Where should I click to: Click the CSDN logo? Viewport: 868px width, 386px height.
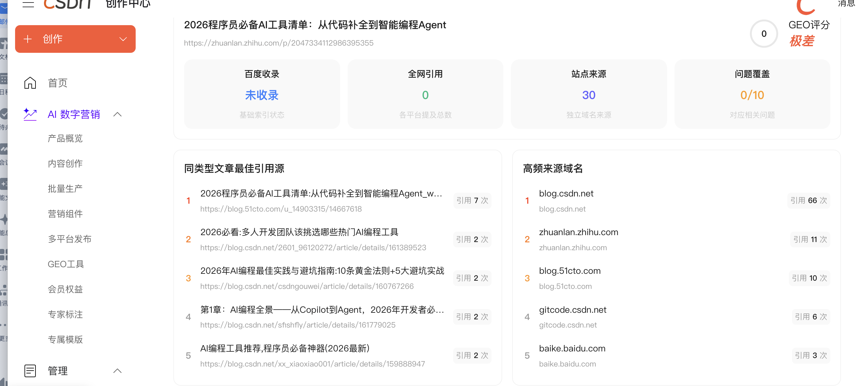tap(68, 4)
